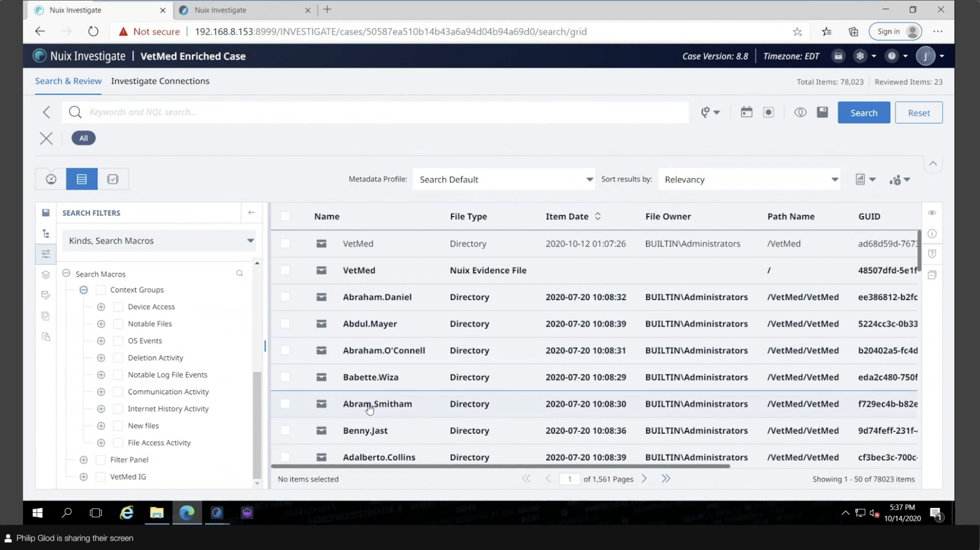The image size is (980, 550).
Task: Select all rows with header checkbox
Action: (285, 216)
